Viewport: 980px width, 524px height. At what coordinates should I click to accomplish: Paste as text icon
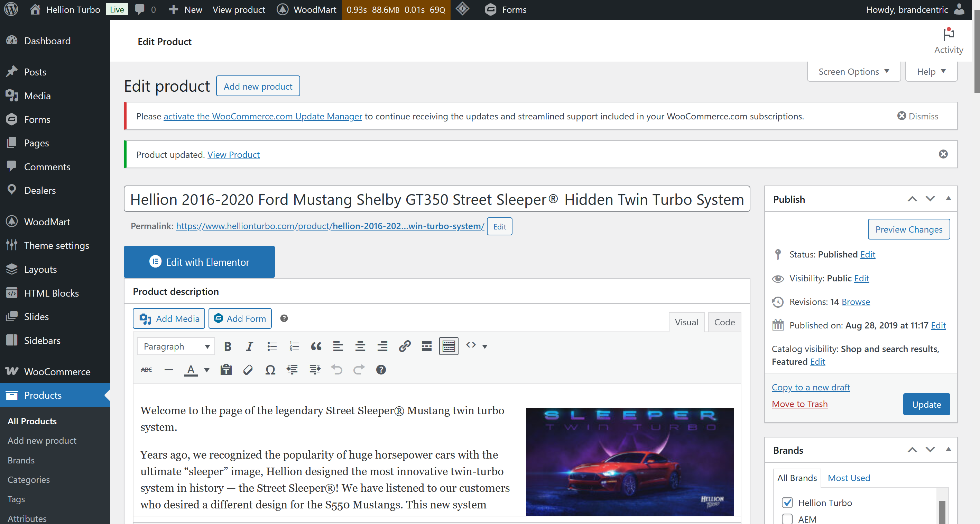(x=226, y=369)
